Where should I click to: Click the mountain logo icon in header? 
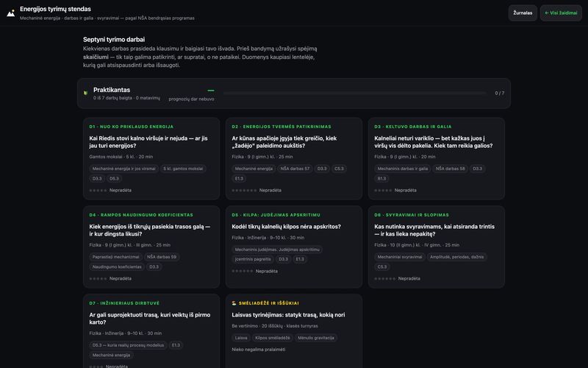(x=11, y=13)
